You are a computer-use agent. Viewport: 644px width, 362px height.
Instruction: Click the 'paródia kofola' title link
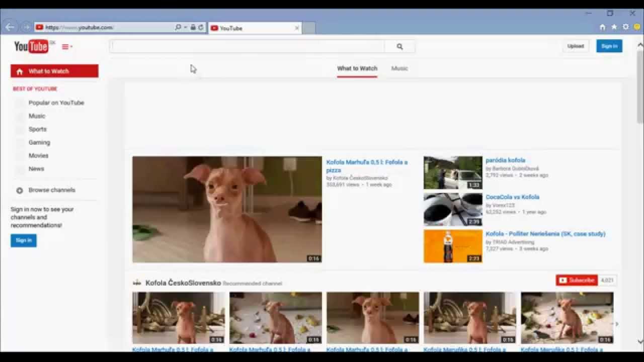505,160
